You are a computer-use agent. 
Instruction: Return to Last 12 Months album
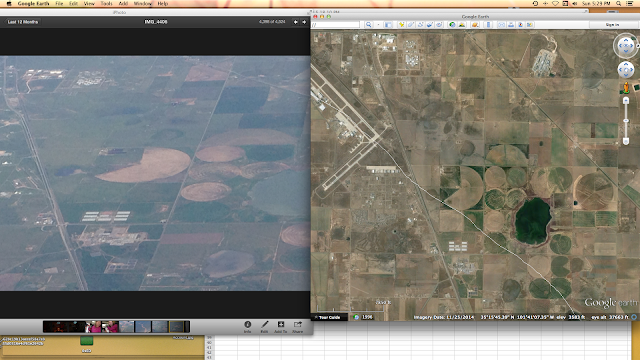pyautogui.click(x=22, y=22)
